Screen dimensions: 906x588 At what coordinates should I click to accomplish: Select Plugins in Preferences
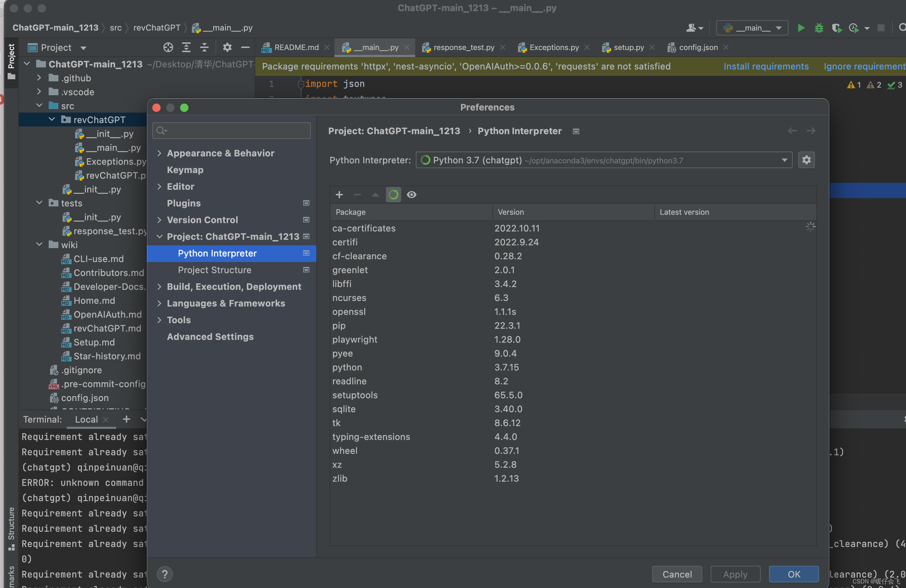pyautogui.click(x=184, y=203)
